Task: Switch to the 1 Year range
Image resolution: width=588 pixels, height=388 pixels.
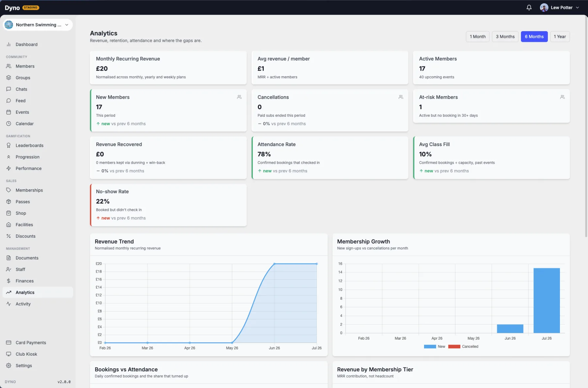Action: pos(560,37)
